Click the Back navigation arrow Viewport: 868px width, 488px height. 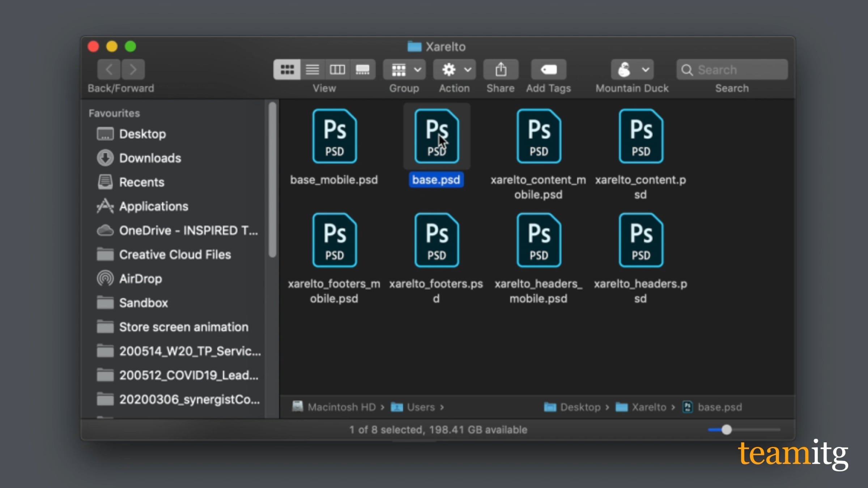109,69
